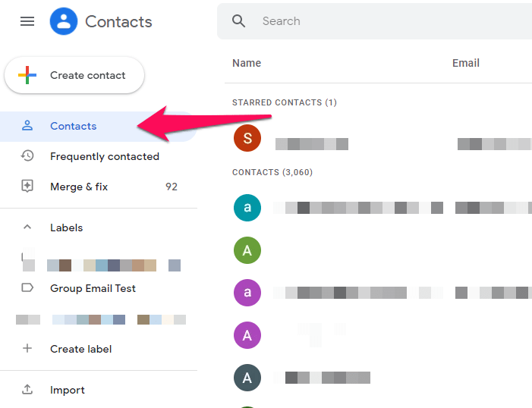This screenshot has width=532, height=408.
Task: Click the upload icon next to Import
Action: pos(27,389)
